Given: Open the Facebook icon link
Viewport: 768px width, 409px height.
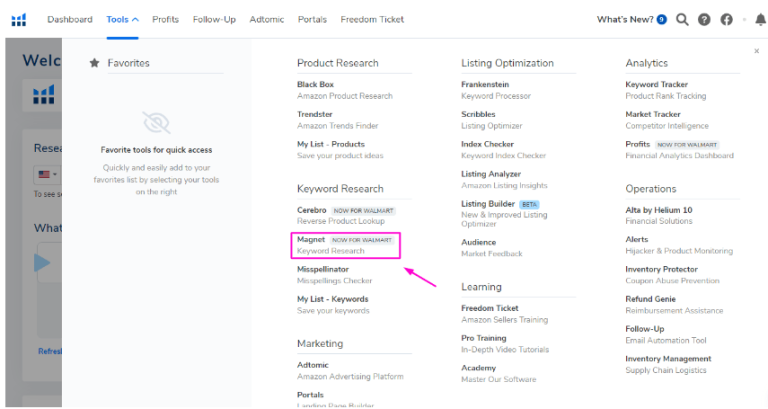Looking at the screenshot, I should pos(726,19).
